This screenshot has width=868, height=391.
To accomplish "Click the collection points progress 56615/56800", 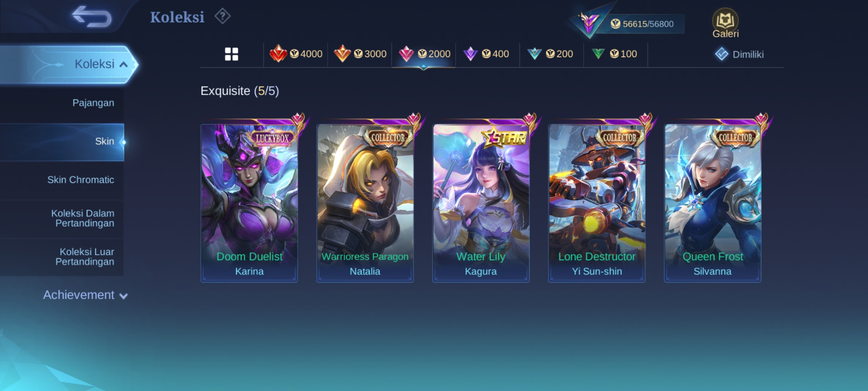I will tap(642, 24).
